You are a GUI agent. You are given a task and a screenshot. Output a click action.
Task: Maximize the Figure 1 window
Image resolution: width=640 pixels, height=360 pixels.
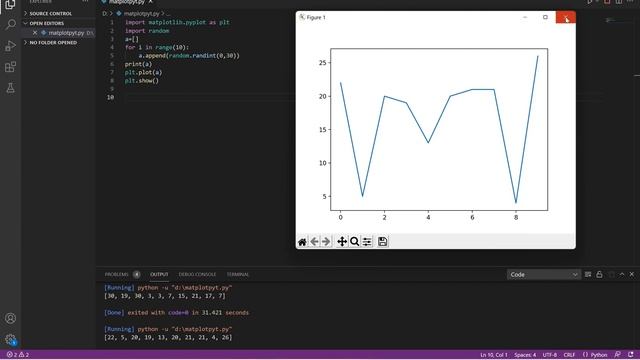coord(545,17)
